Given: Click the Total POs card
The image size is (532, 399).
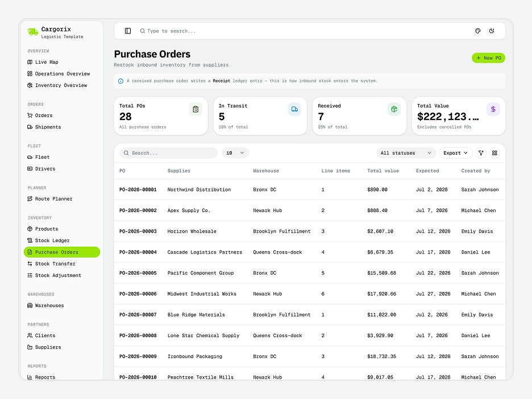Looking at the screenshot, I should tap(161, 116).
